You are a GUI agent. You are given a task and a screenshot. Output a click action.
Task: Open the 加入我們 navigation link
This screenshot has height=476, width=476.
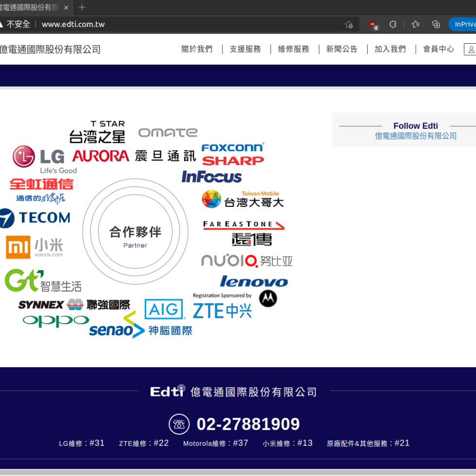390,49
